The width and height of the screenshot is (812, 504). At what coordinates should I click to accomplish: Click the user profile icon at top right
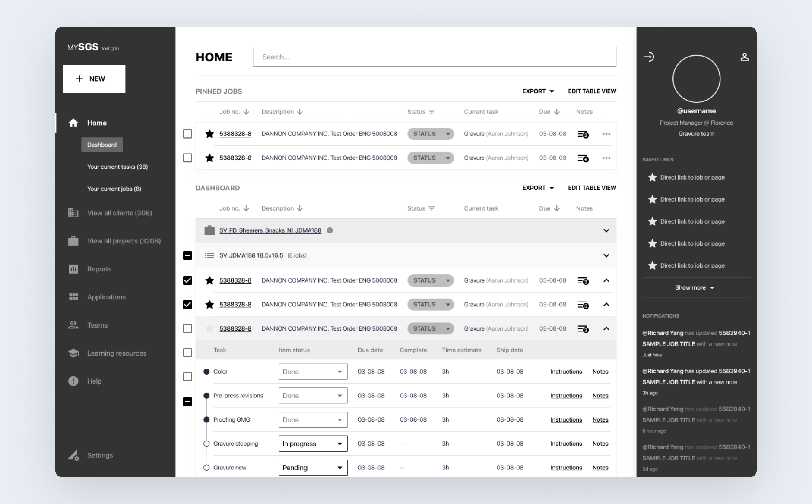(745, 57)
